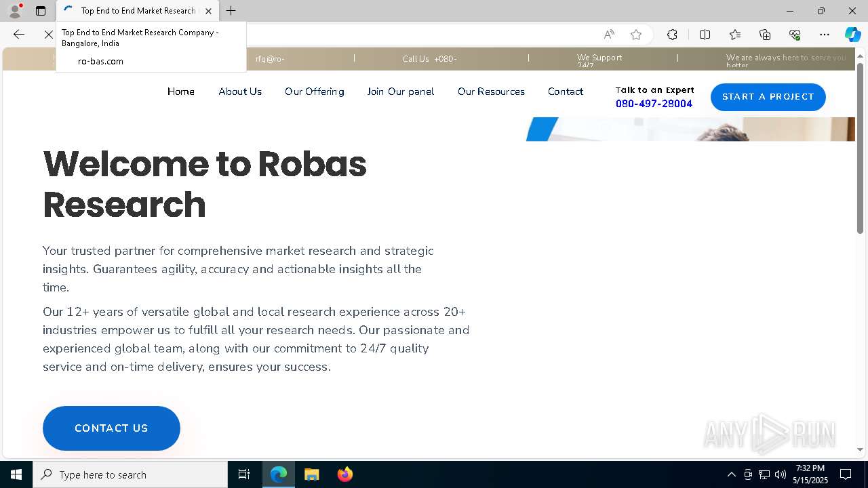The height and width of the screenshot is (488, 868).
Task: Open the Collections icon
Action: 765,35
